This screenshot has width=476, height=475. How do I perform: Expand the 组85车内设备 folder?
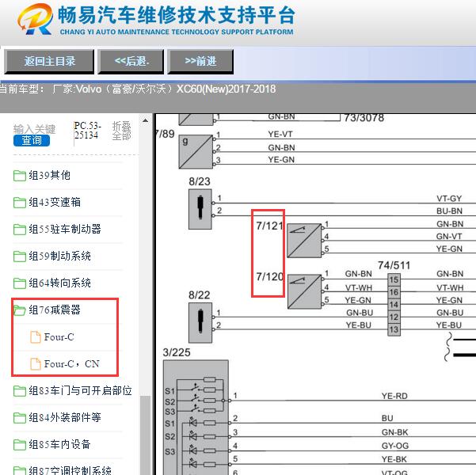pyautogui.click(x=60, y=444)
